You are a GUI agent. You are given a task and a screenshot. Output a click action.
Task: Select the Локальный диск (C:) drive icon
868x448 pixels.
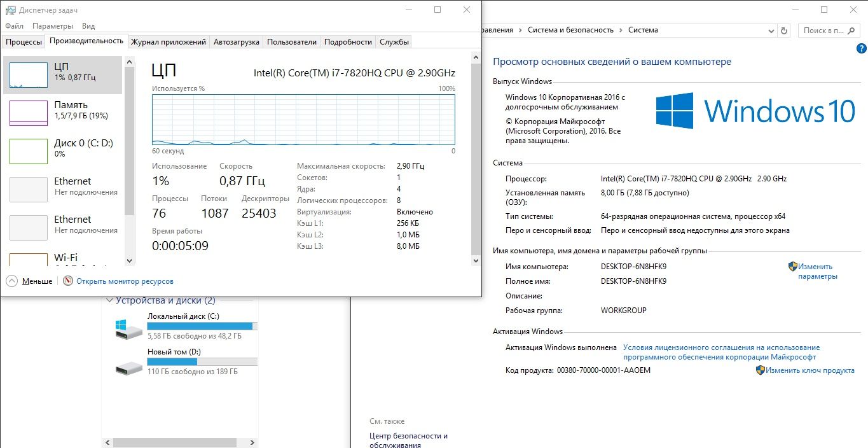click(x=129, y=329)
